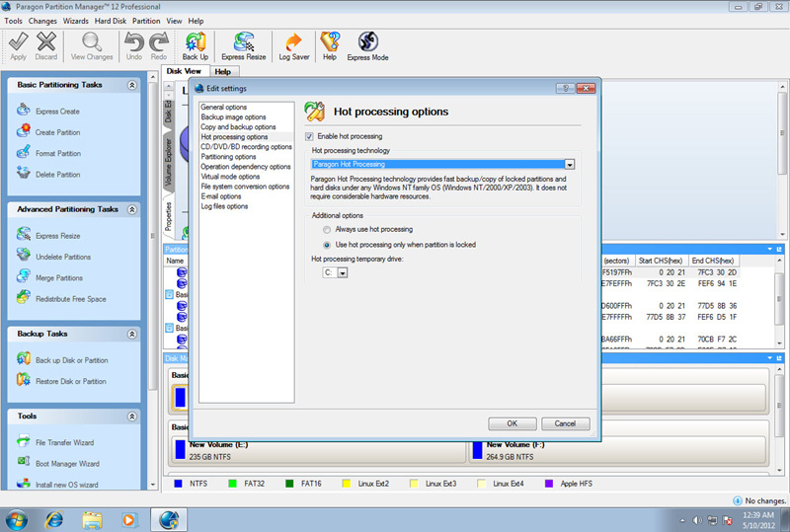Click New Volume (F:) partition block

coord(618,450)
